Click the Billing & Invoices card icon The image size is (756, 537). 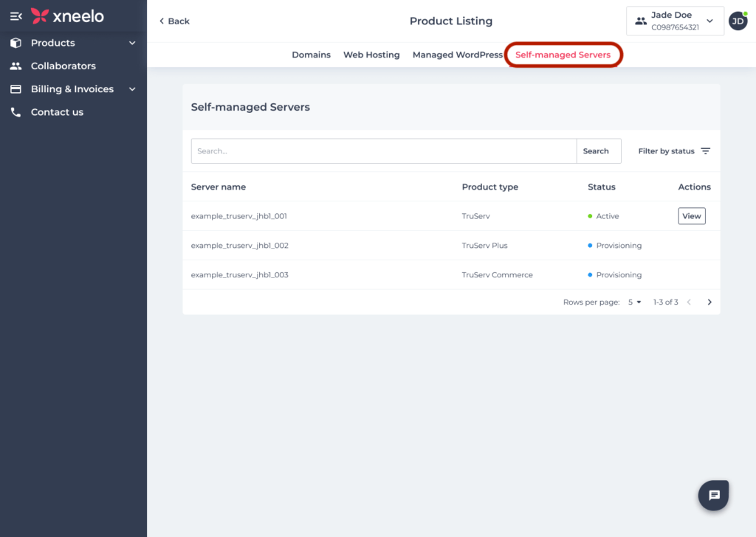tap(16, 89)
